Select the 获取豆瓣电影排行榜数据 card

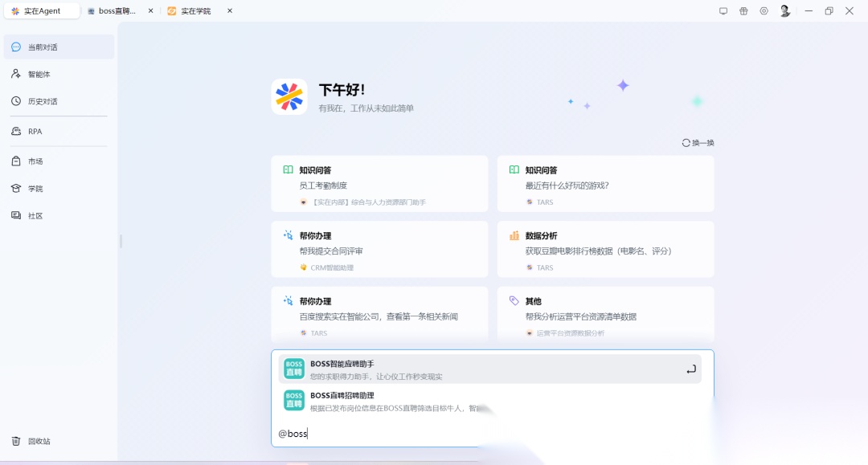click(x=606, y=249)
